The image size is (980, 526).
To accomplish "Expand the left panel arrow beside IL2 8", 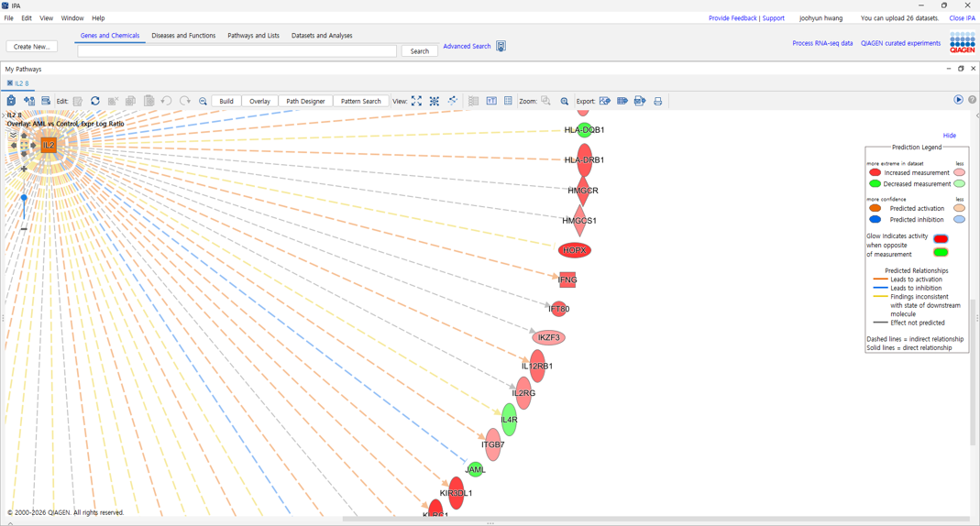I will click(3, 115).
